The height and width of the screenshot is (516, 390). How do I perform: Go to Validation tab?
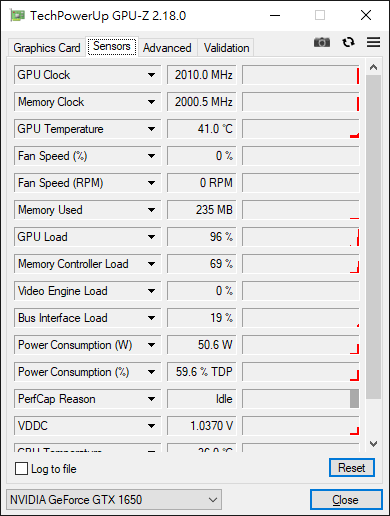(x=226, y=48)
